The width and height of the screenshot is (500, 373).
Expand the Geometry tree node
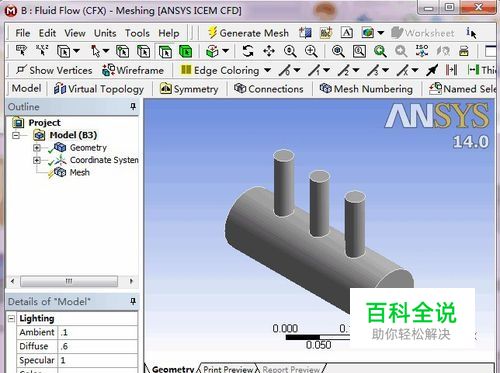pyautogui.click(x=37, y=148)
